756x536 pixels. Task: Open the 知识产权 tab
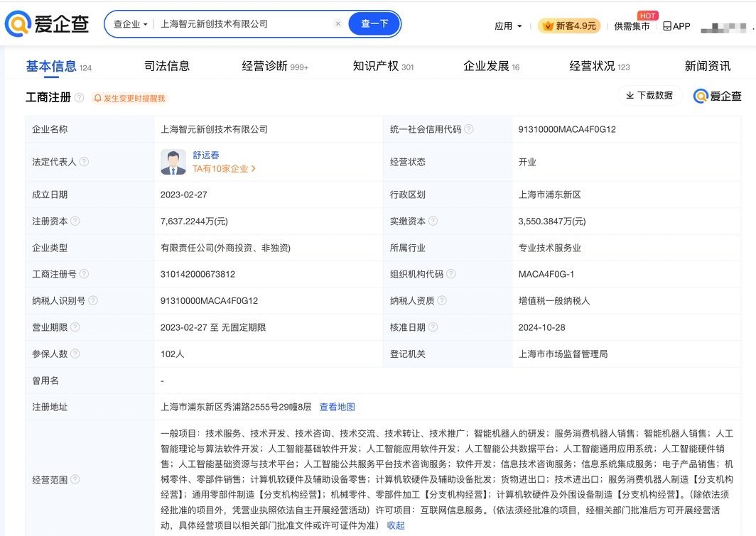pyautogui.click(x=376, y=66)
